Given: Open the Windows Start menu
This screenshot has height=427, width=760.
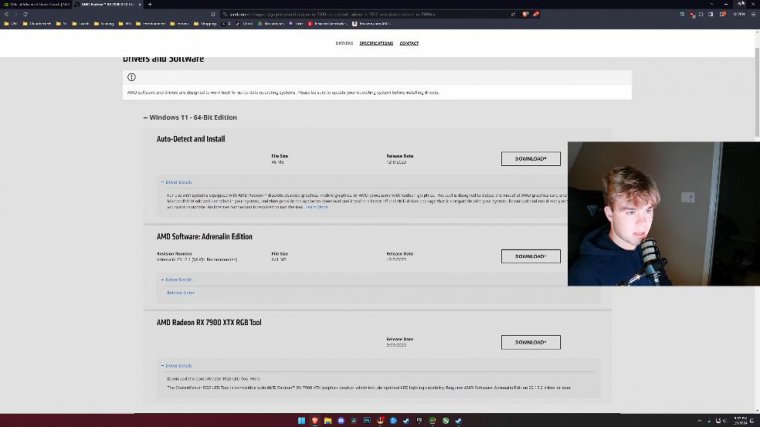Looking at the screenshot, I should pos(299,420).
